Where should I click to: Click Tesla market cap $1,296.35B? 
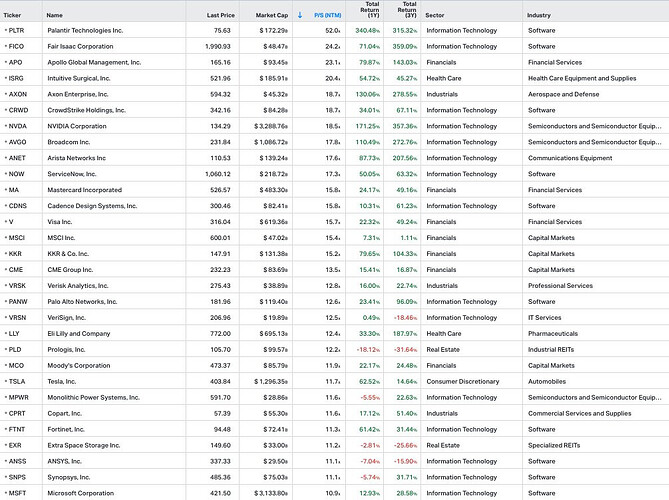(271, 381)
